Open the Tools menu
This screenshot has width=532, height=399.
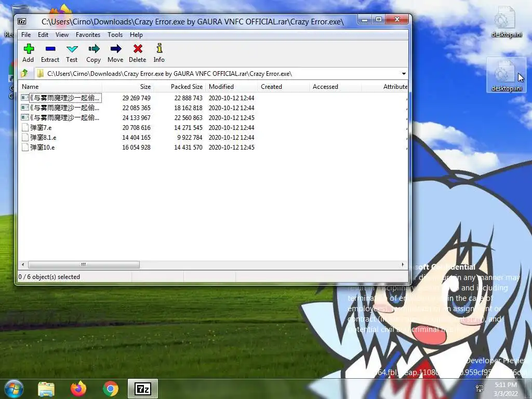(115, 35)
